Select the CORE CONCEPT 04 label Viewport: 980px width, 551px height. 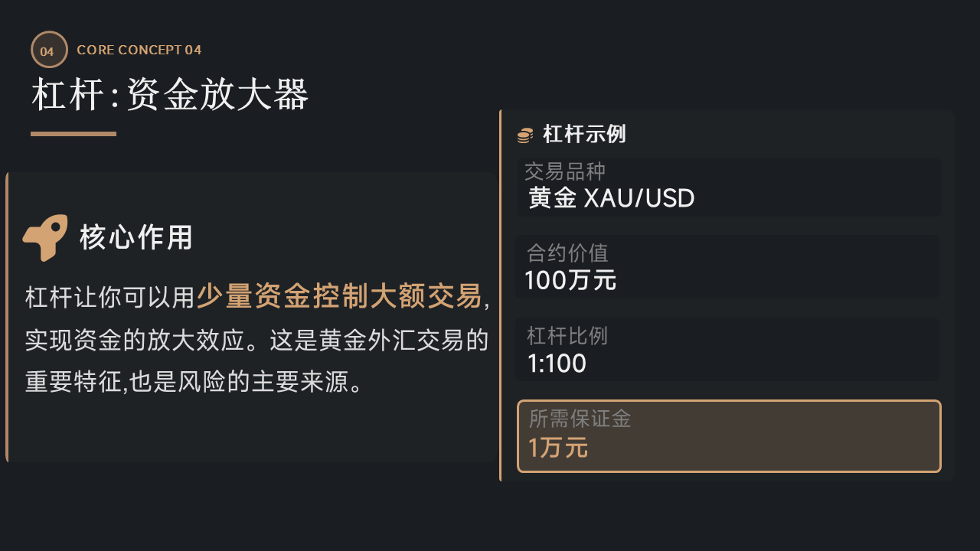139,51
